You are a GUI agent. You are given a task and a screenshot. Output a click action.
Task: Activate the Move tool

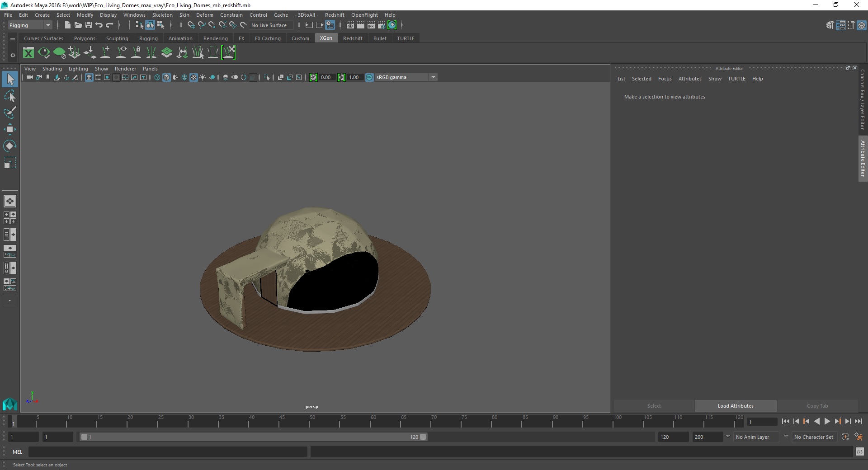pos(9,129)
